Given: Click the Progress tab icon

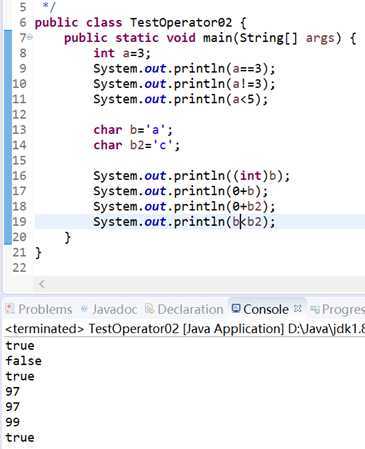Looking at the screenshot, I should pyautogui.click(x=315, y=309).
